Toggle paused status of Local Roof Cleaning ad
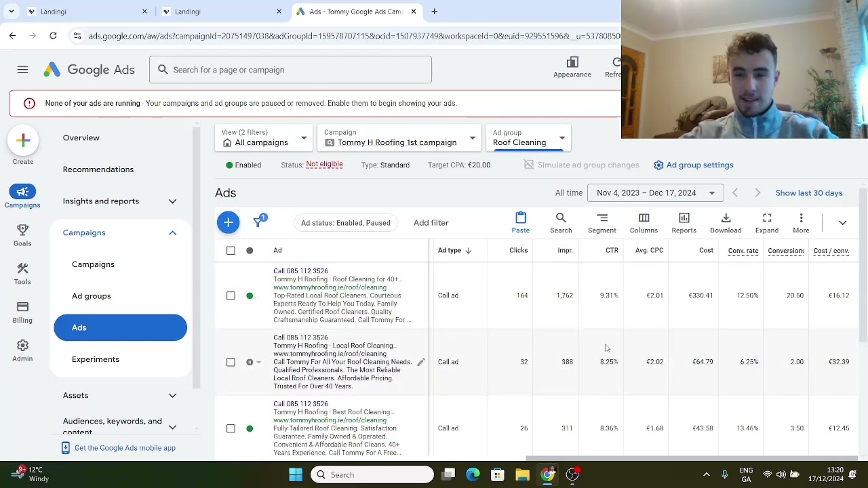Image resolution: width=868 pixels, height=488 pixels. pos(252,362)
